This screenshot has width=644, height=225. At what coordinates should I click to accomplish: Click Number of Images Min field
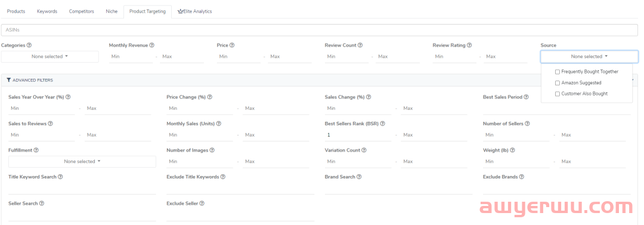click(x=200, y=162)
